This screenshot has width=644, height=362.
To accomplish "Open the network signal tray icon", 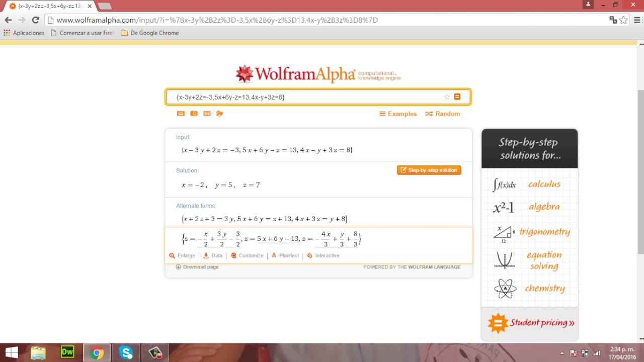I will 596,353.
